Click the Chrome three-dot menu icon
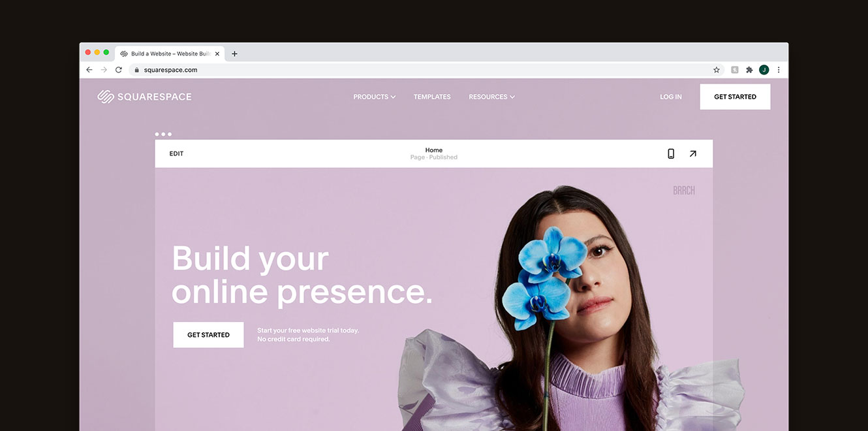 point(778,70)
